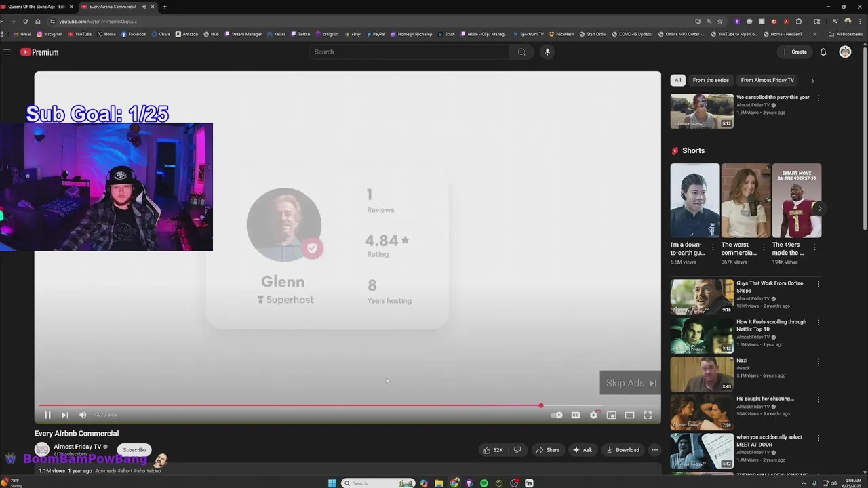
Task: Go to YouTube Premium home logo
Action: point(39,52)
